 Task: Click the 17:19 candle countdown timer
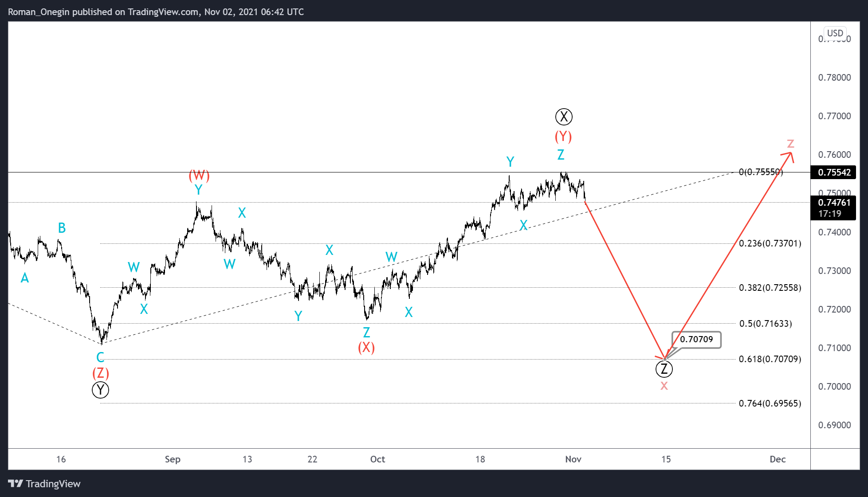point(830,213)
